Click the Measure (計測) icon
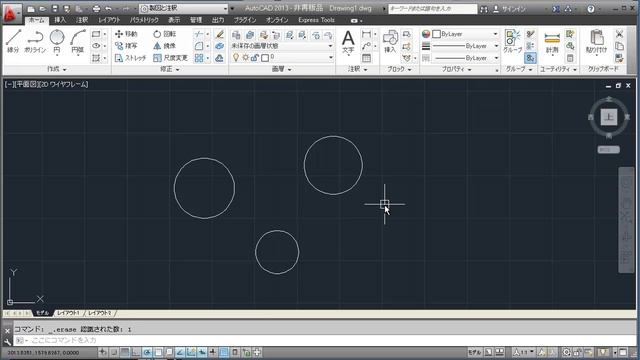This screenshot has width=640, height=360. click(x=552, y=42)
